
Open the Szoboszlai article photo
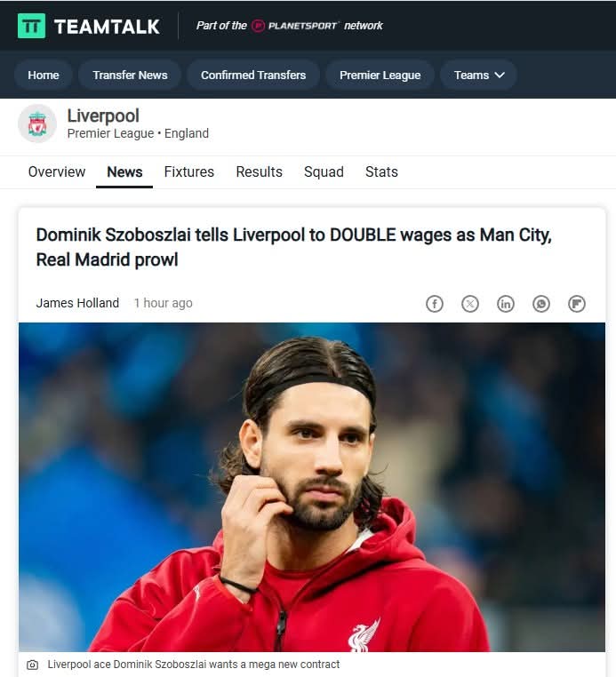point(311,487)
